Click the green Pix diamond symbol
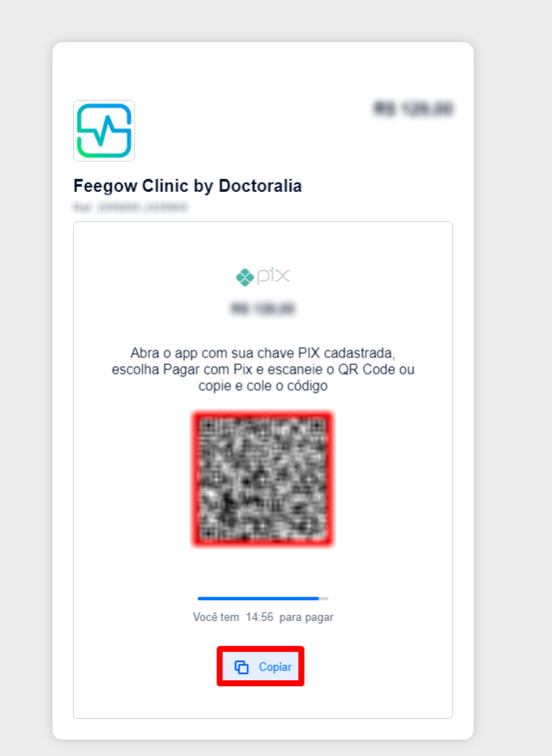 click(245, 277)
